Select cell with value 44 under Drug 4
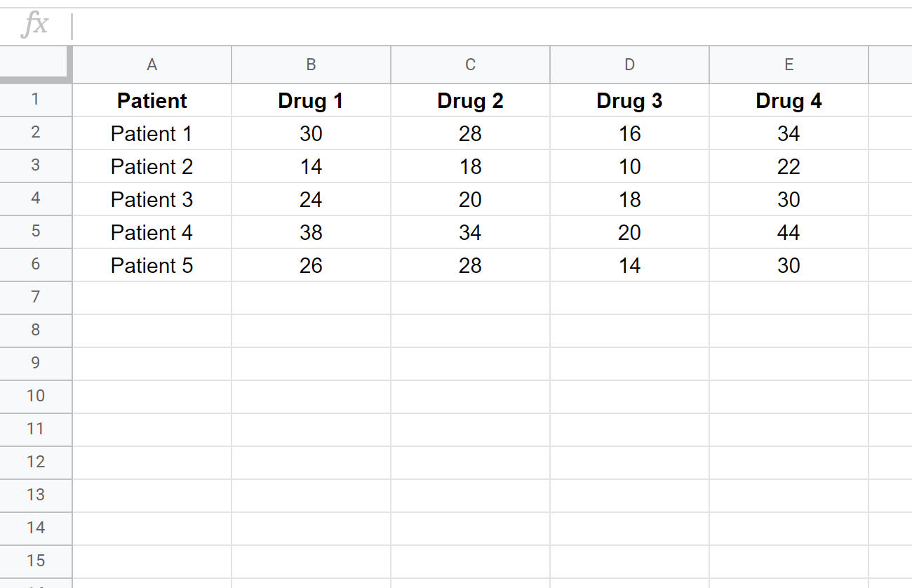 [789, 232]
